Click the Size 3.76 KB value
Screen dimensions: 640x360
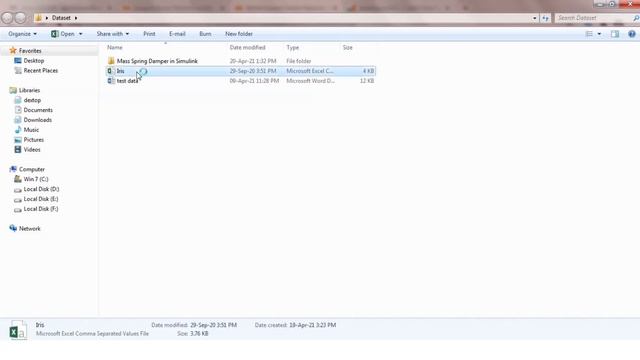[199, 334]
